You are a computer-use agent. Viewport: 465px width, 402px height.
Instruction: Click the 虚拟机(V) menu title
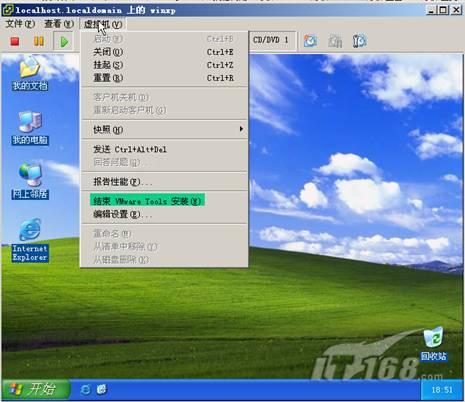(103, 24)
